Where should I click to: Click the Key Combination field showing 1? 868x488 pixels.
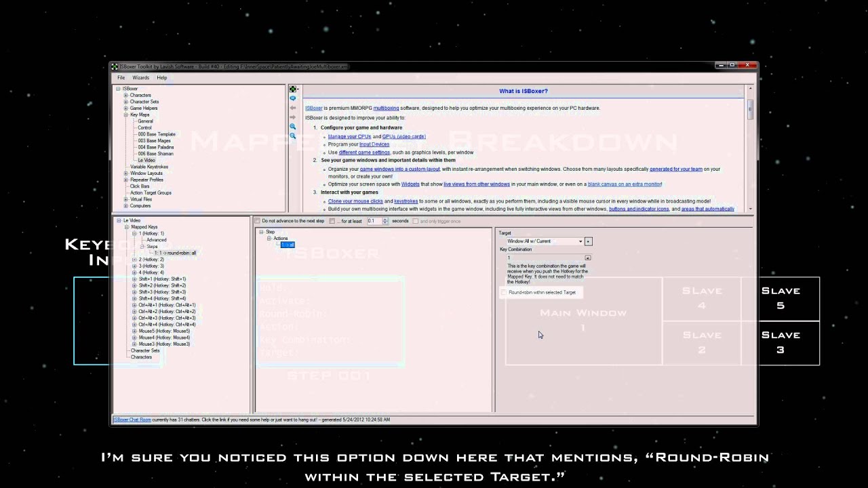point(545,258)
